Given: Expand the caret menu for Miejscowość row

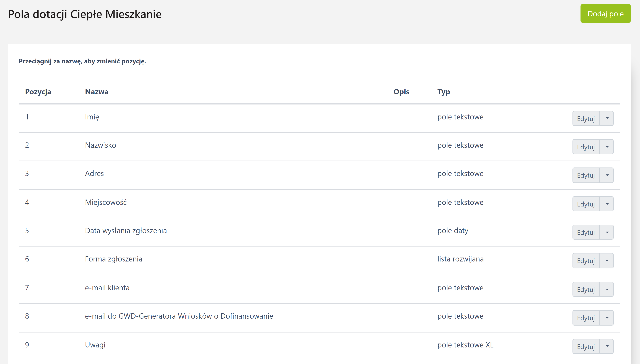Looking at the screenshot, I should pos(607,204).
